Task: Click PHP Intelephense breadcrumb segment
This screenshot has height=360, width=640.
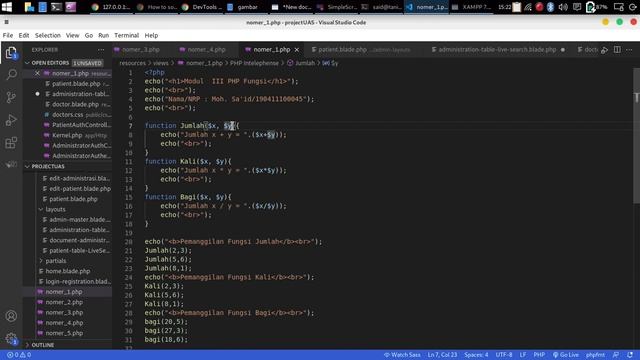Action: click(254, 63)
